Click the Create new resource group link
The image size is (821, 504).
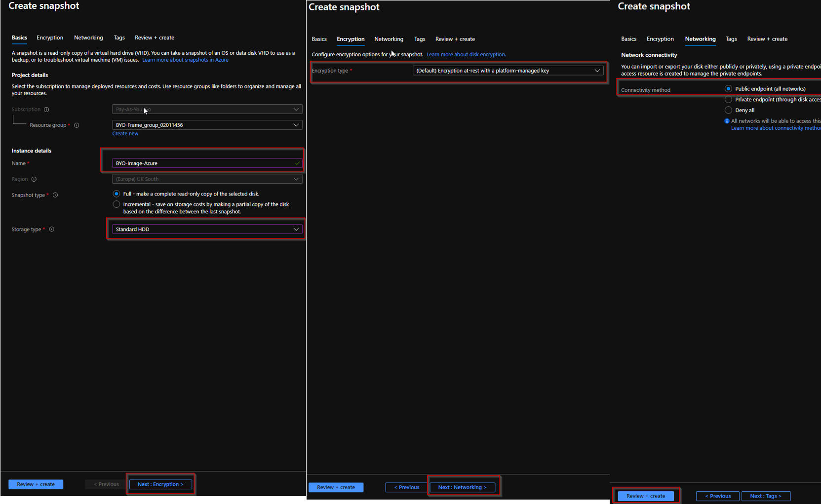click(125, 133)
